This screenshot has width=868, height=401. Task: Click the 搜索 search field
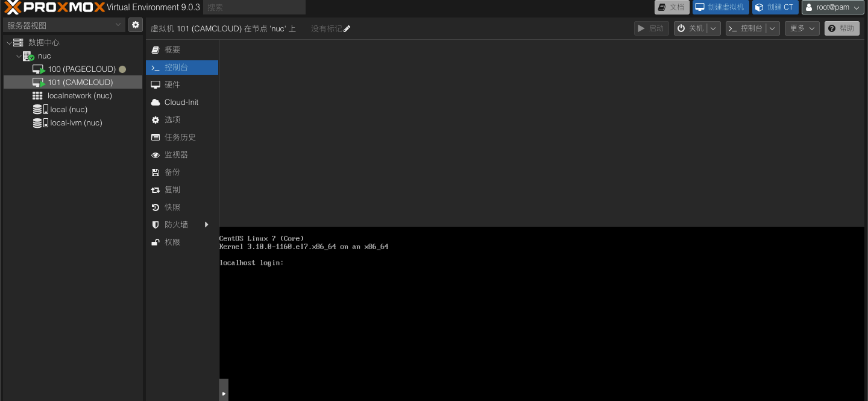254,7
